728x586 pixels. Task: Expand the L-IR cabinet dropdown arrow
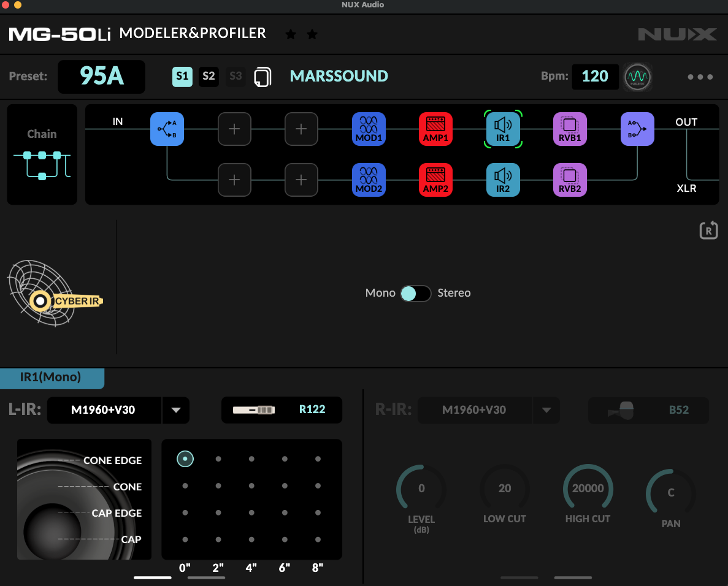pyautogui.click(x=176, y=410)
